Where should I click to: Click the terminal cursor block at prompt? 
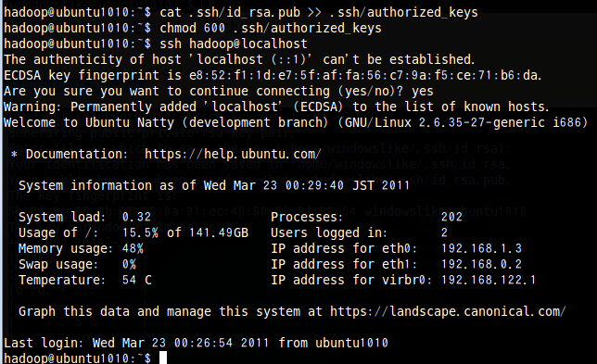pyautogui.click(x=163, y=358)
